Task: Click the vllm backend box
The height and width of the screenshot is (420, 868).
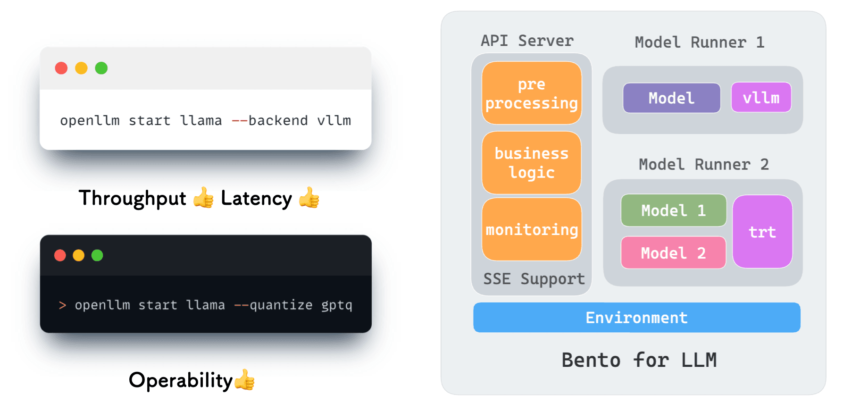Action: click(761, 98)
